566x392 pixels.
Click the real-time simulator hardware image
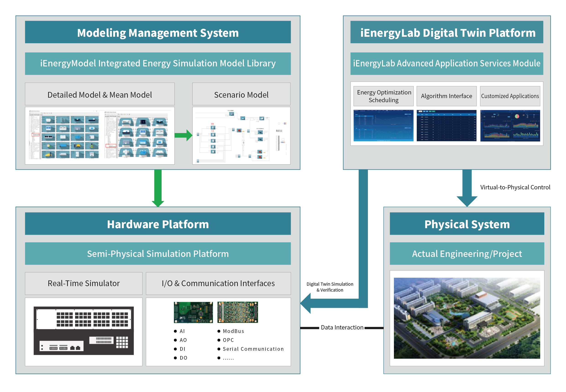(84, 331)
